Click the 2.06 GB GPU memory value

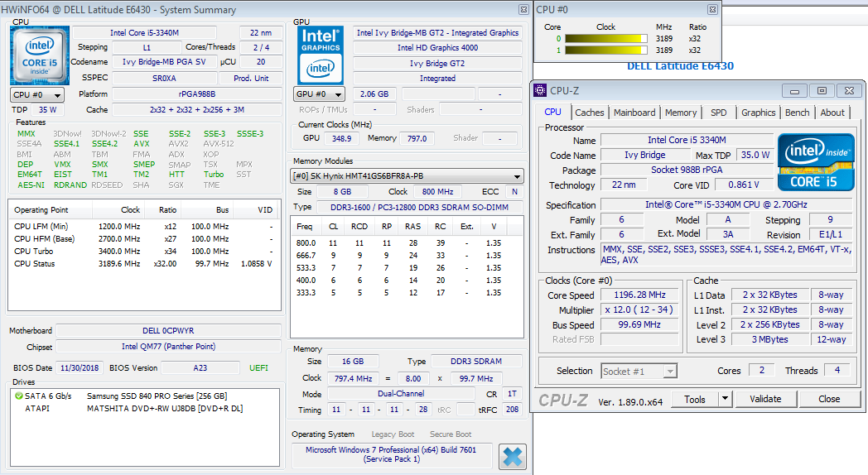click(x=374, y=94)
